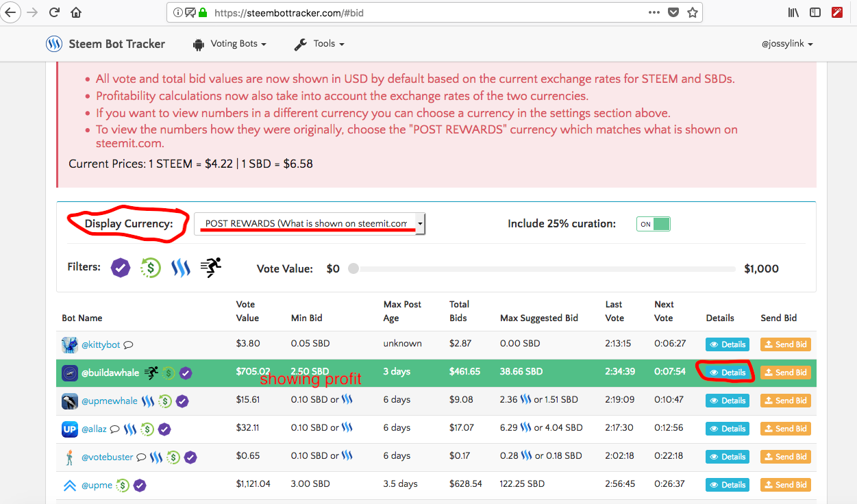
Task: Open the @buildawhale bot link
Action: pyautogui.click(x=110, y=373)
